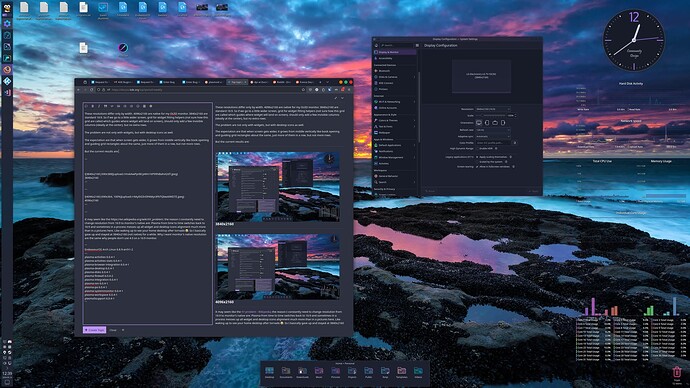This screenshot has width=690, height=388.
Task: Click the Bold icon in composer toolbar
Action: tap(92, 106)
